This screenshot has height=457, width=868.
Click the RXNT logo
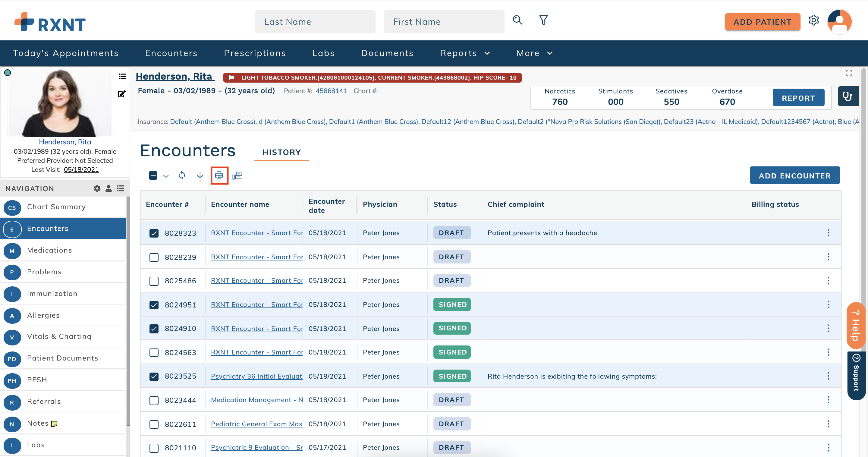(x=50, y=22)
